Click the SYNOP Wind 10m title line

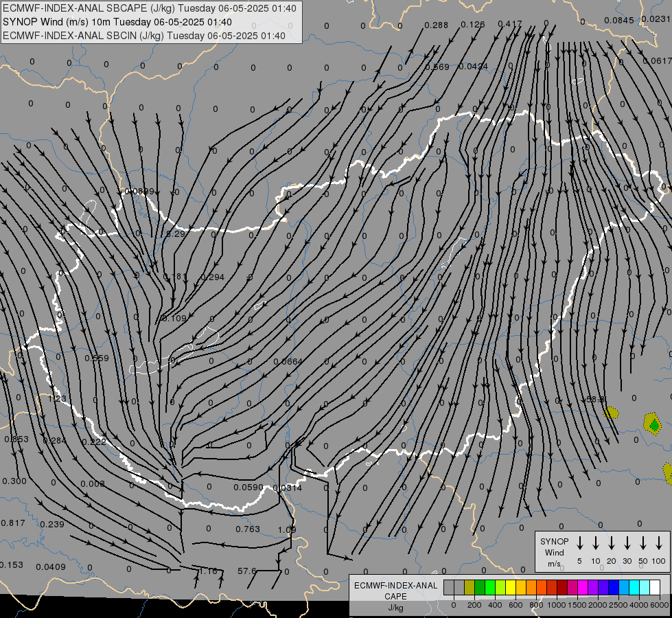point(117,22)
